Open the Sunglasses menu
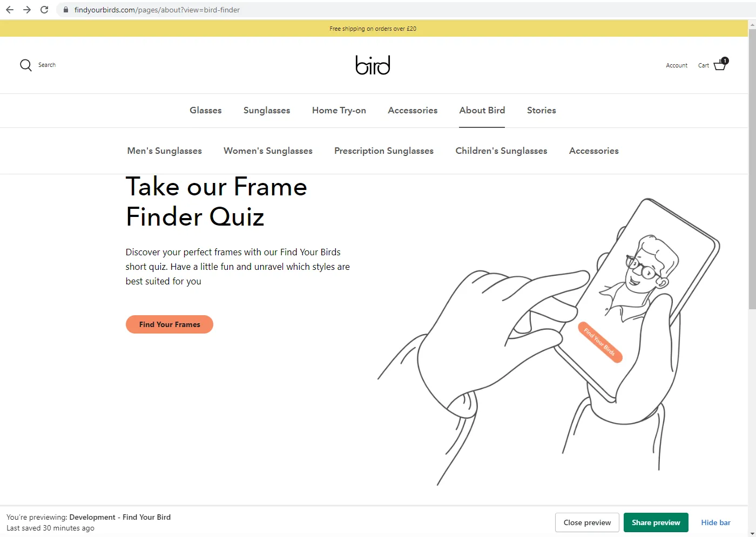This screenshot has width=756, height=537. point(267,110)
